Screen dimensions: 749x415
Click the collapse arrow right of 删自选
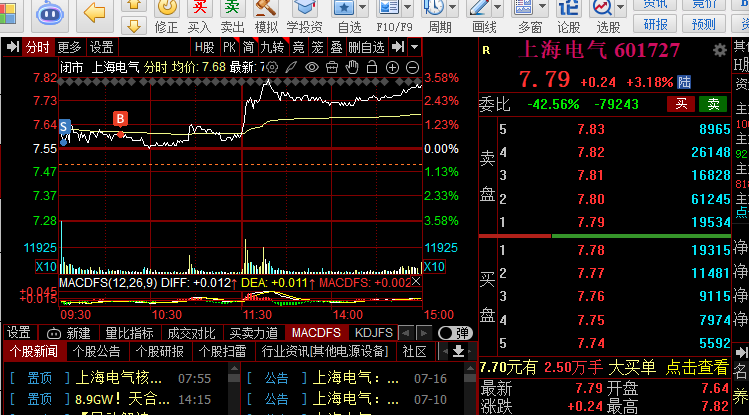coord(397,47)
